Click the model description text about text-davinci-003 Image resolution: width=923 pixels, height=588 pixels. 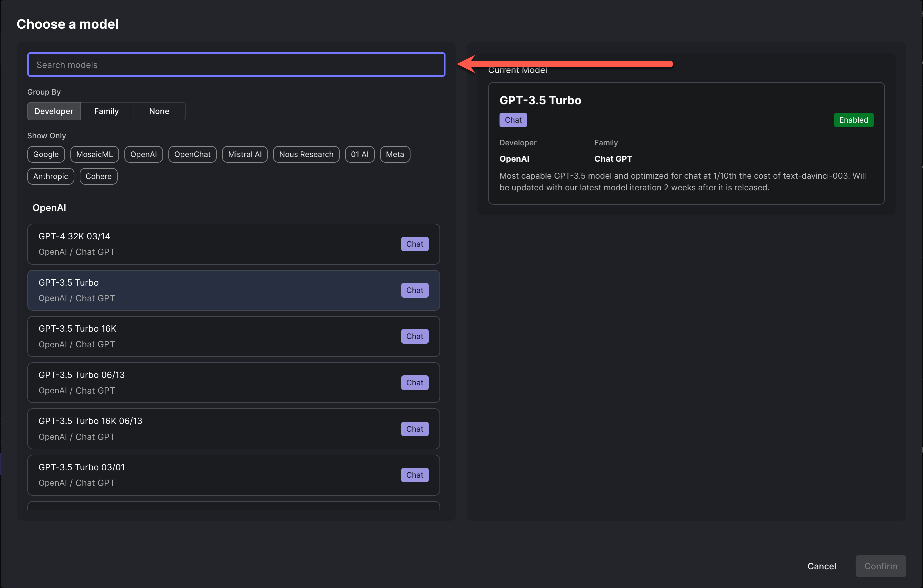coord(683,182)
